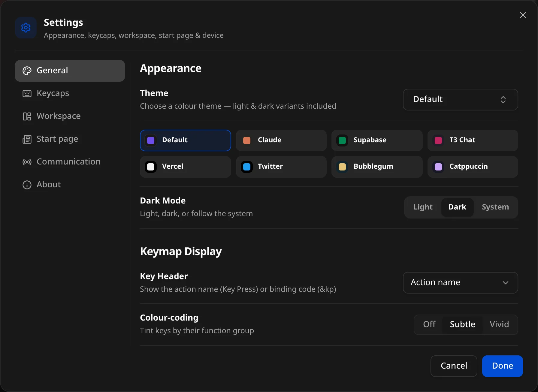Choose the Twitter theme card

tap(281, 167)
